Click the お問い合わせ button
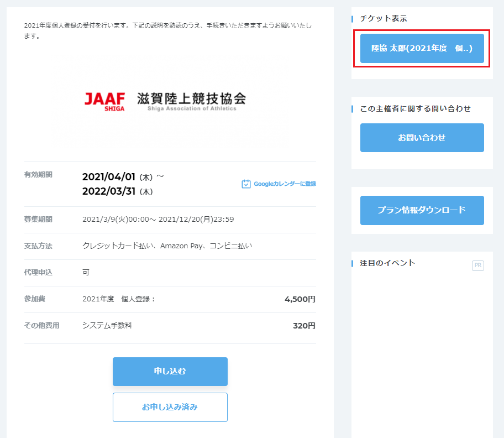 click(x=422, y=138)
